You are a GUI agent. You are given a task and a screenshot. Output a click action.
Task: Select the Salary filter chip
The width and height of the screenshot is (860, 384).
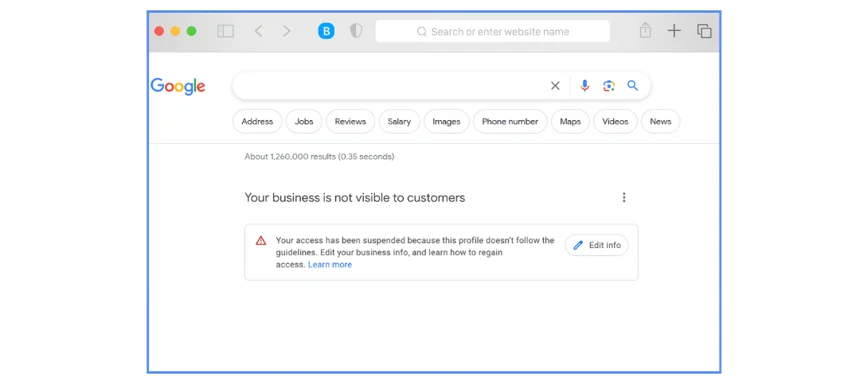coord(399,122)
